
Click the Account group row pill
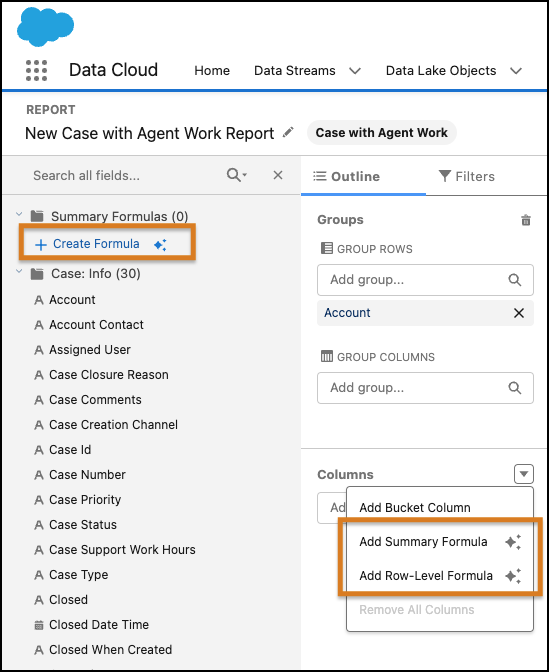click(425, 313)
